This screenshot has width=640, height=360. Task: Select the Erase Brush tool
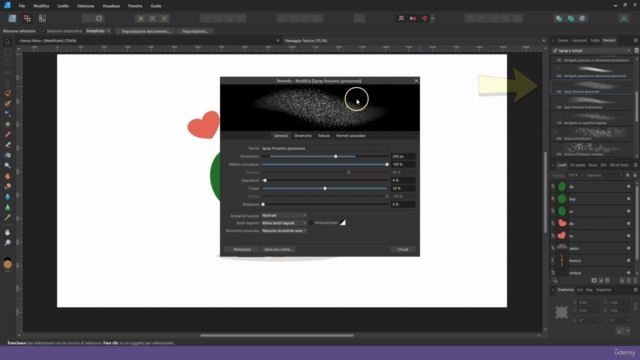point(7,145)
